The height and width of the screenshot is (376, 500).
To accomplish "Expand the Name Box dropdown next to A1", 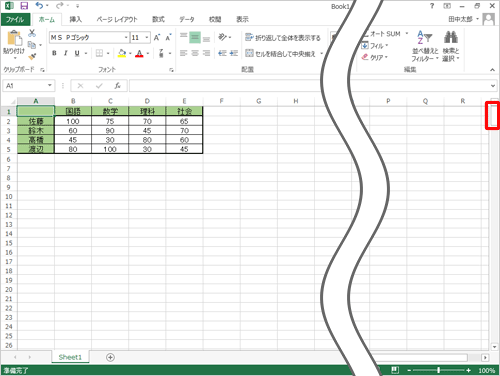I will (50, 85).
